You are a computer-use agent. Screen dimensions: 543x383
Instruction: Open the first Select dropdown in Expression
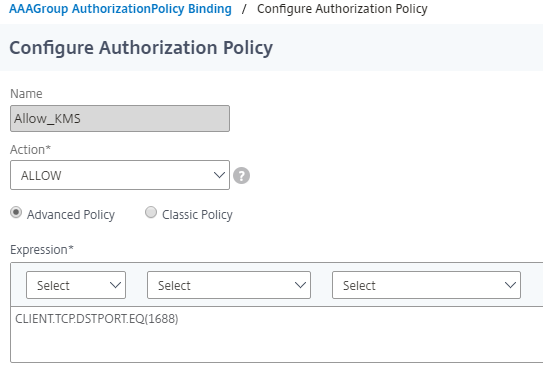(x=76, y=285)
